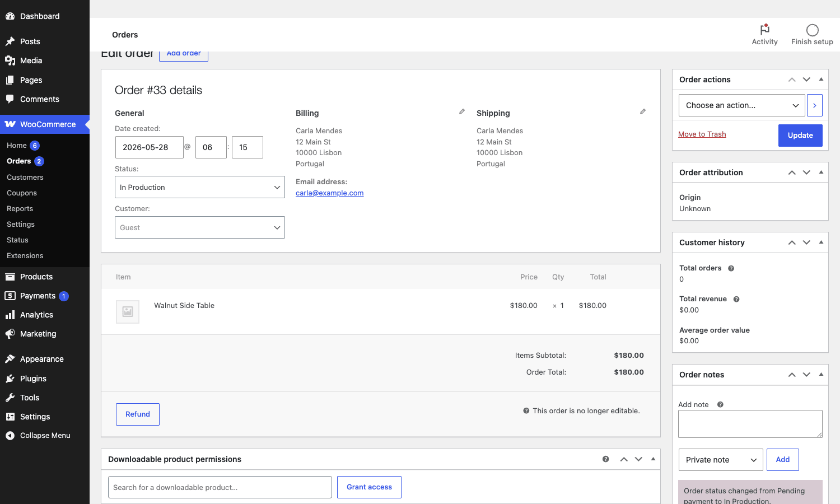Click the WooCommerce logo icon
Viewport: 840px width, 504px height.
10,124
